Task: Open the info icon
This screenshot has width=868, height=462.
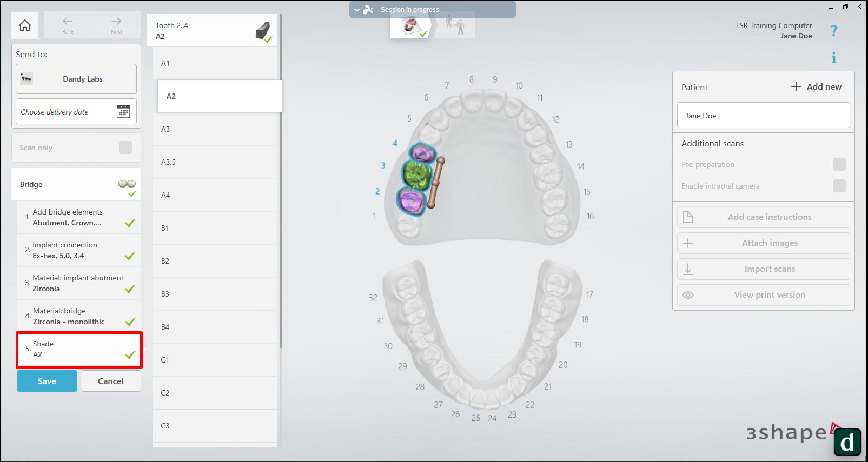Action: point(833,57)
